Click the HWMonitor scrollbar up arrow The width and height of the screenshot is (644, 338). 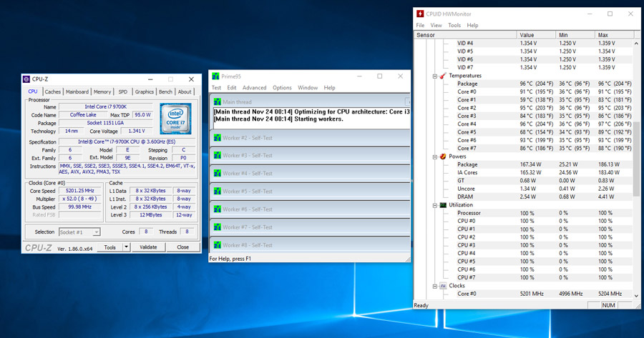pyautogui.click(x=636, y=43)
